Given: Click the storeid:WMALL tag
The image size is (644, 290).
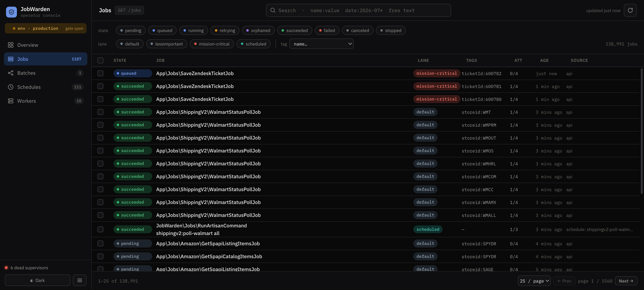Looking at the screenshot, I should coord(479,215).
